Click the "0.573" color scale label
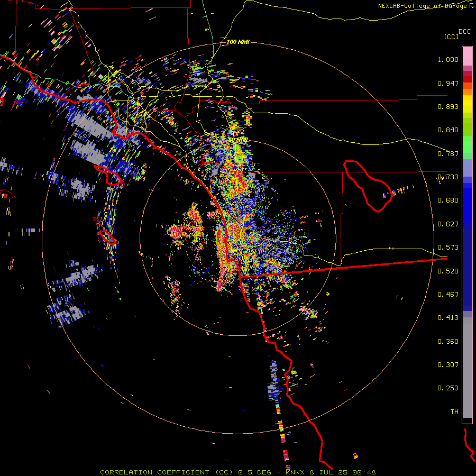 [x=448, y=248]
